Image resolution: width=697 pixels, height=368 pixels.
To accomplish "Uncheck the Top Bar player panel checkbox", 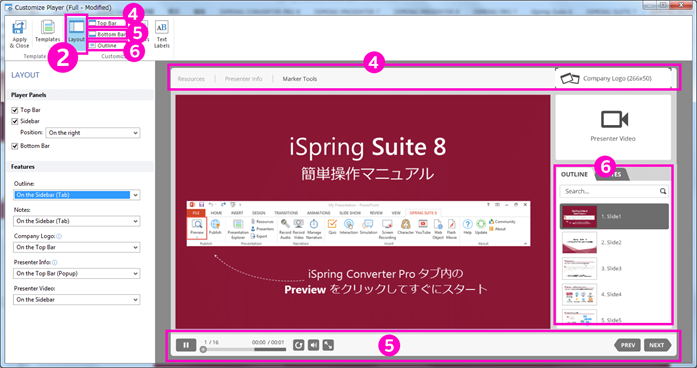I will pyautogui.click(x=15, y=110).
